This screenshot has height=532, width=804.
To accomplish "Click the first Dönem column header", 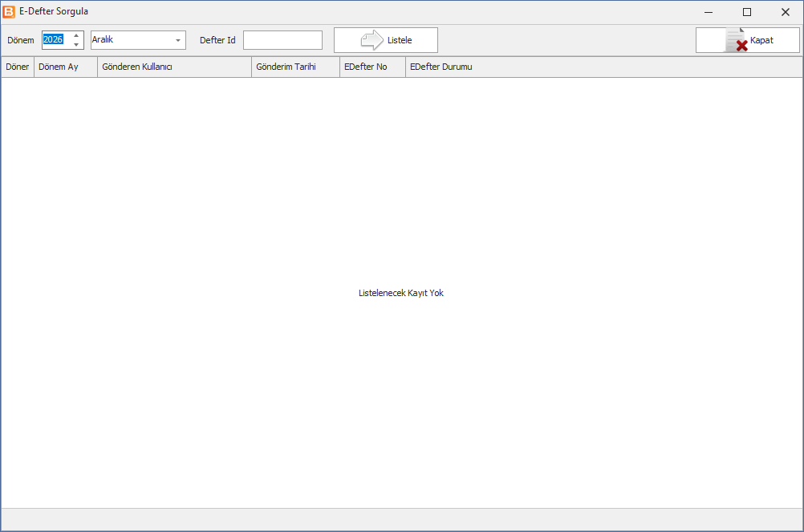I will click(x=18, y=67).
